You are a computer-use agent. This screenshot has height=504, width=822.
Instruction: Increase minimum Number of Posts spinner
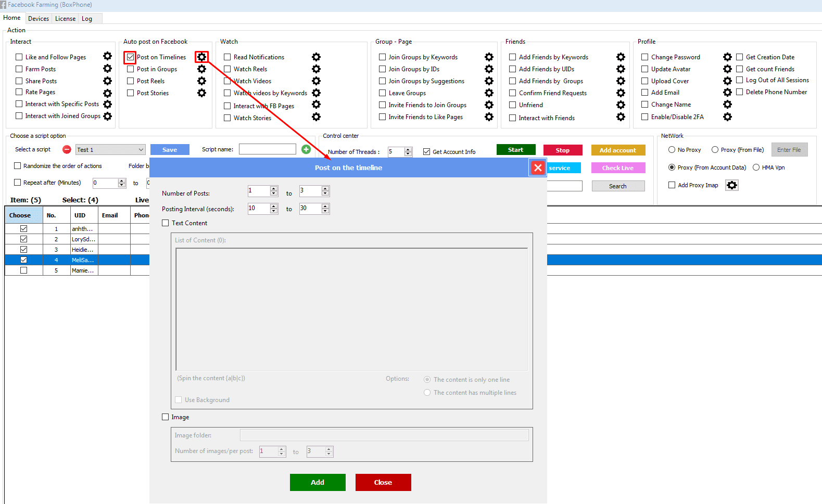(274, 188)
